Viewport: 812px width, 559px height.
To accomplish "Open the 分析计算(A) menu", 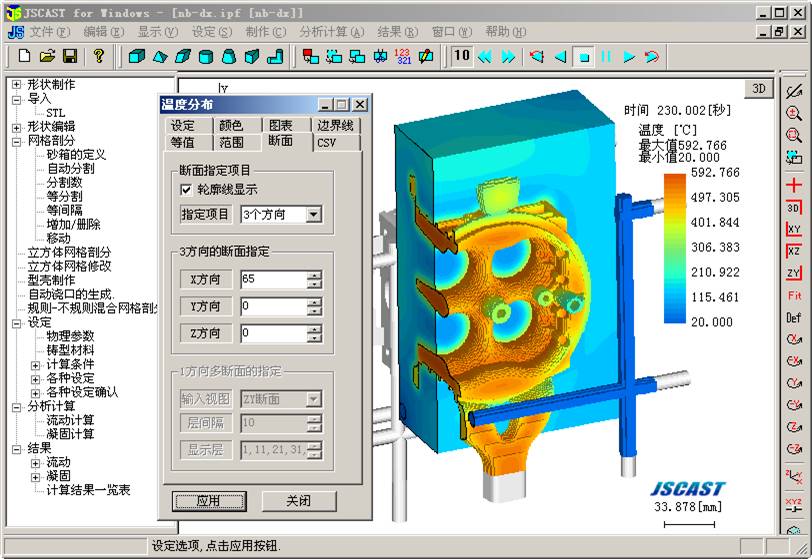I will (x=331, y=32).
